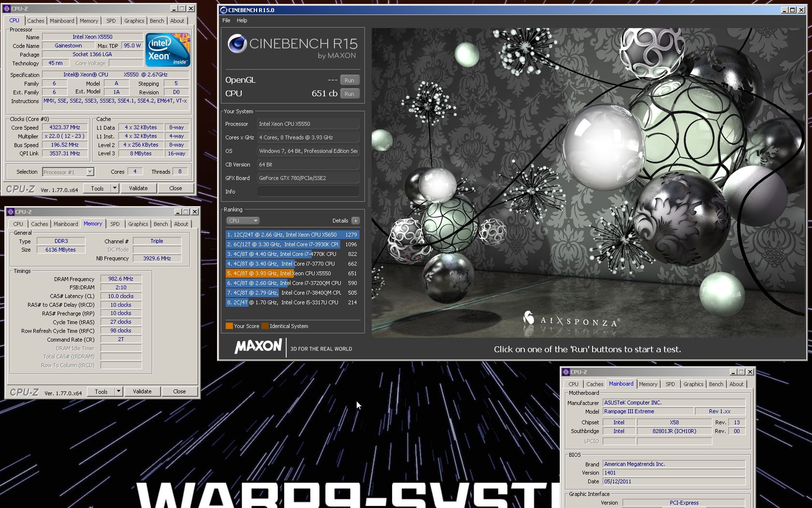This screenshot has height=508, width=812.
Task: Select your score entry Xeon CPU X5550
Action: point(292,273)
